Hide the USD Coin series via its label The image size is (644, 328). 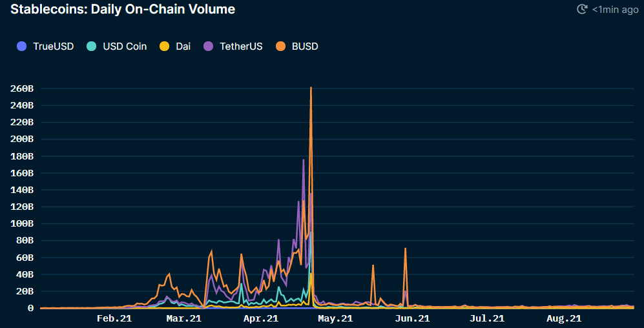click(x=125, y=46)
